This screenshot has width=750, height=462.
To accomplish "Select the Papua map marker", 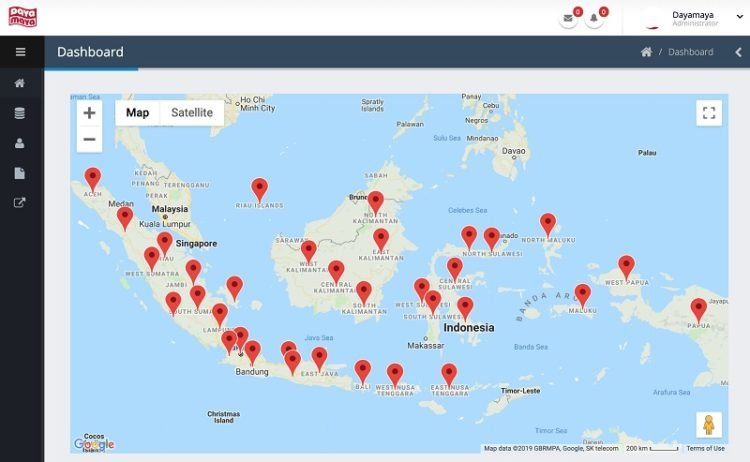I will (698, 312).
